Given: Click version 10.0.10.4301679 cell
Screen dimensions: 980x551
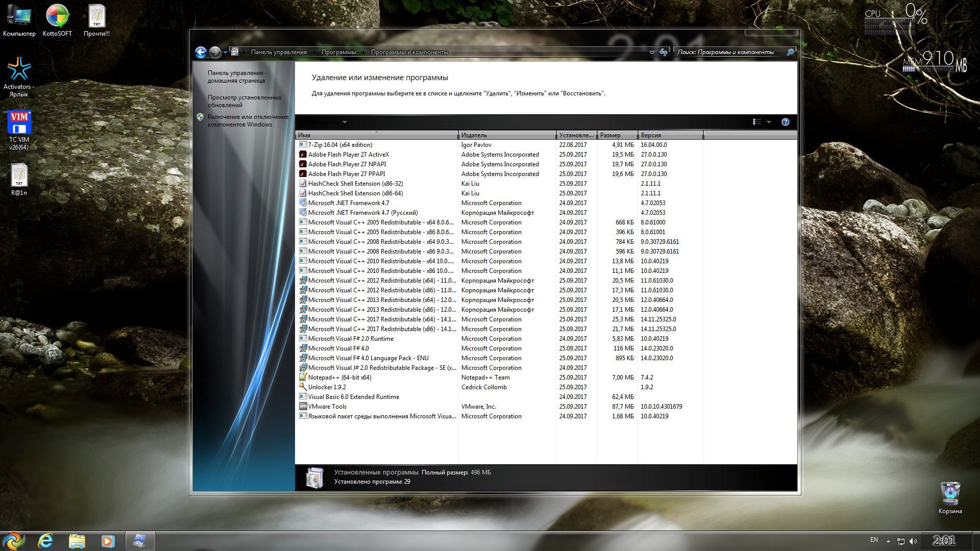Looking at the screenshot, I should [661, 407].
